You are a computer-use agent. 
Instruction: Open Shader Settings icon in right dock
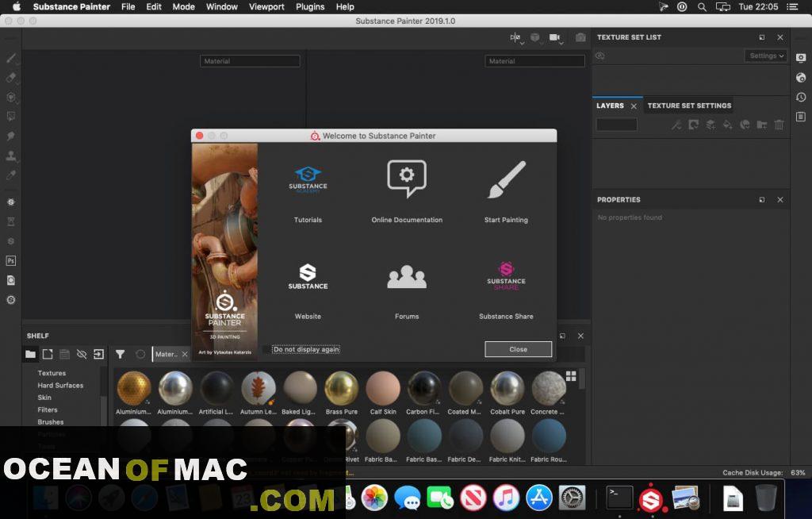point(801,78)
